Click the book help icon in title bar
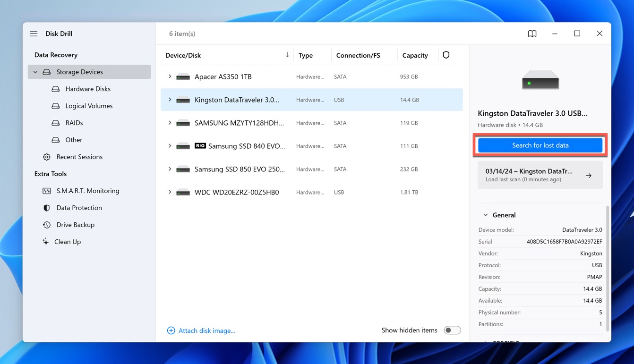The image size is (634, 364). click(x=532, y=34)
